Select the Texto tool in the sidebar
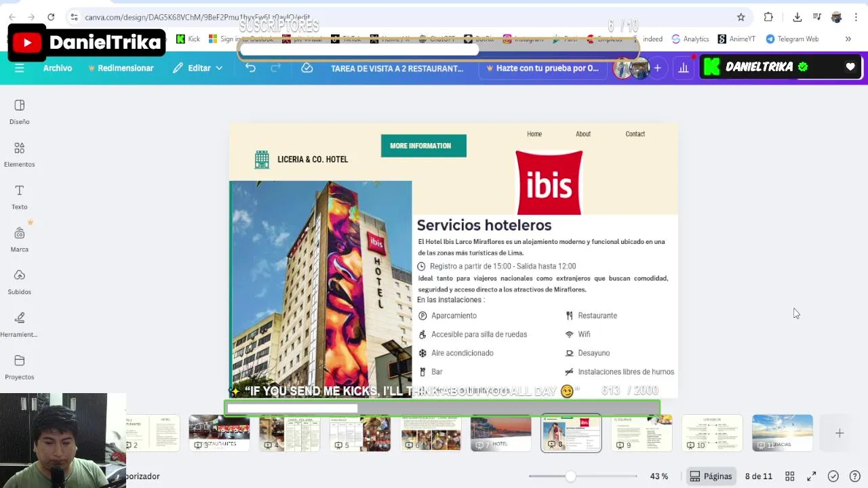 tap(19, 197)
